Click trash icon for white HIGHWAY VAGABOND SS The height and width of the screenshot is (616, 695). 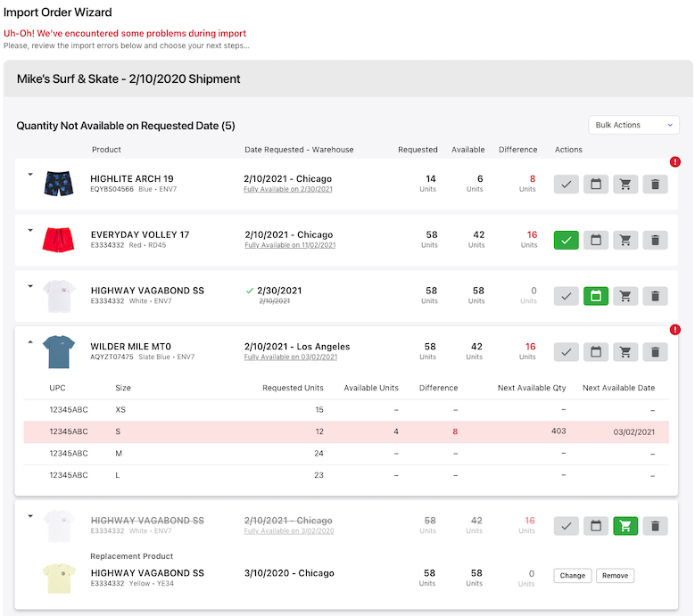pos(655,296)
